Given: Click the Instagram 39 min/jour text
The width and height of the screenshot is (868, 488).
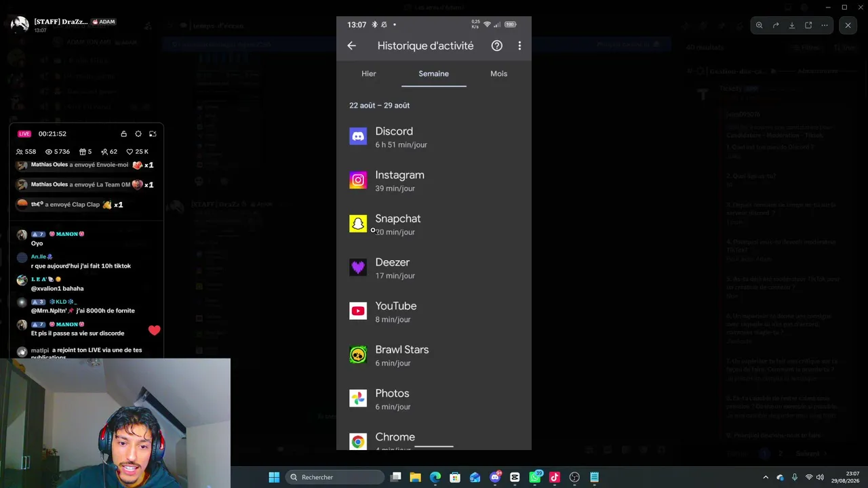Looking at the screenshot, I should click(x=395, y=188).
